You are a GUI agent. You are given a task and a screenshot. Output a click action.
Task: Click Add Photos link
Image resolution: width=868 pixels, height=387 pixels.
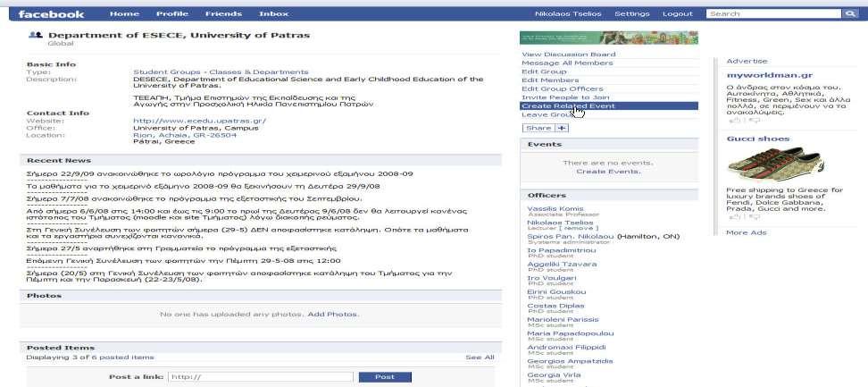click(333, 315)
